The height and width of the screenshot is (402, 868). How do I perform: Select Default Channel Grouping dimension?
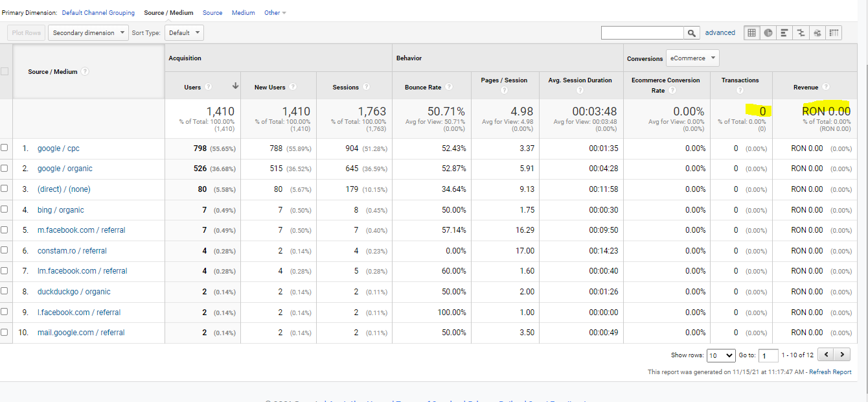click(98, 13)
